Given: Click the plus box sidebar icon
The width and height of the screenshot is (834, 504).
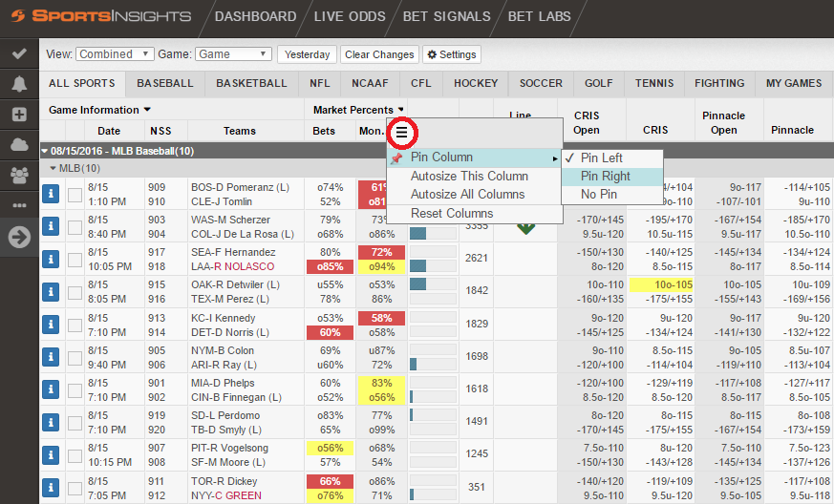Looking at the screenshot, I should (x=19, y=115).
